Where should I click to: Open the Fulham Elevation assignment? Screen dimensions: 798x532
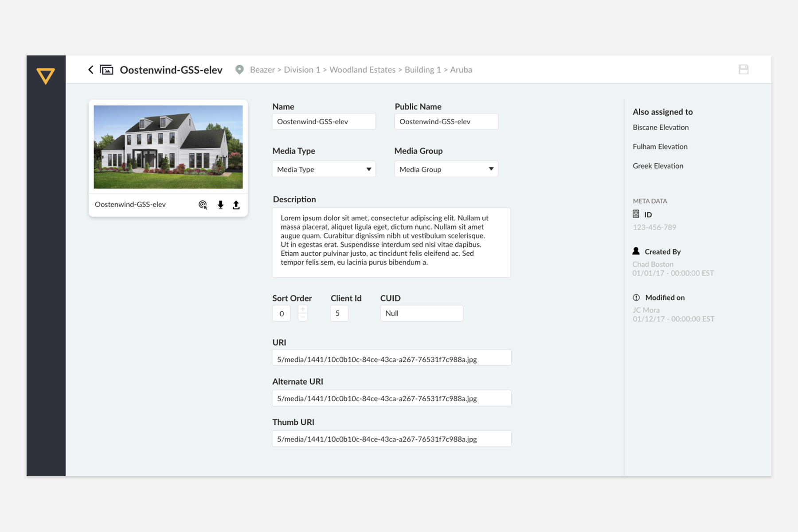pyautogui.click(x=660, y=146)
